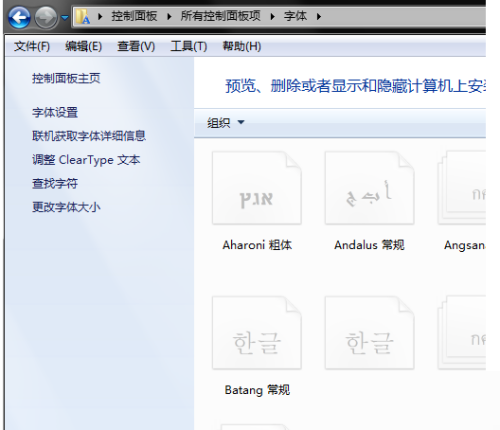This screenshot has height=430, width=500.
Task: Click the fonts folder icon in address bar
Action: [x=83, y=16]
